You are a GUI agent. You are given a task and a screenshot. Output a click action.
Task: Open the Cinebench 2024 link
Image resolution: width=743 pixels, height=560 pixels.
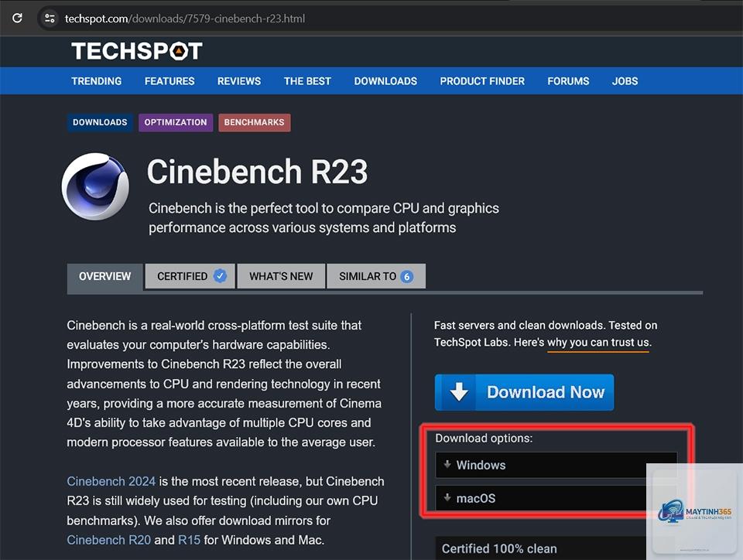(x=111, y=481)
